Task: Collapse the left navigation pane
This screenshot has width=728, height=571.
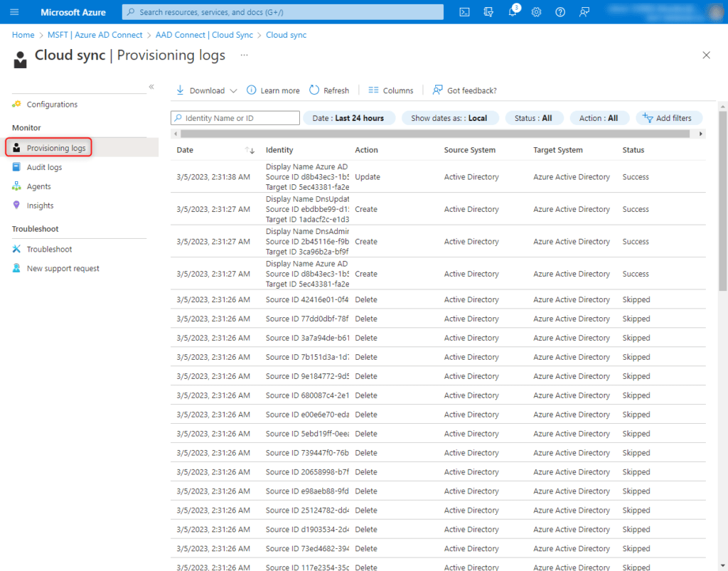Action: (x=151, y=86)
